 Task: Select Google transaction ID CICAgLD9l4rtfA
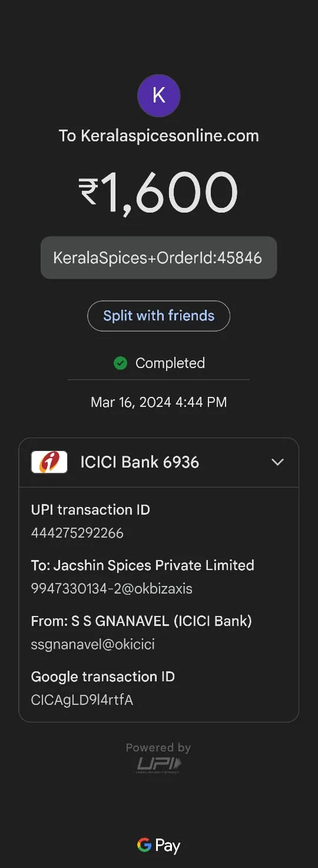click(82, 700)
